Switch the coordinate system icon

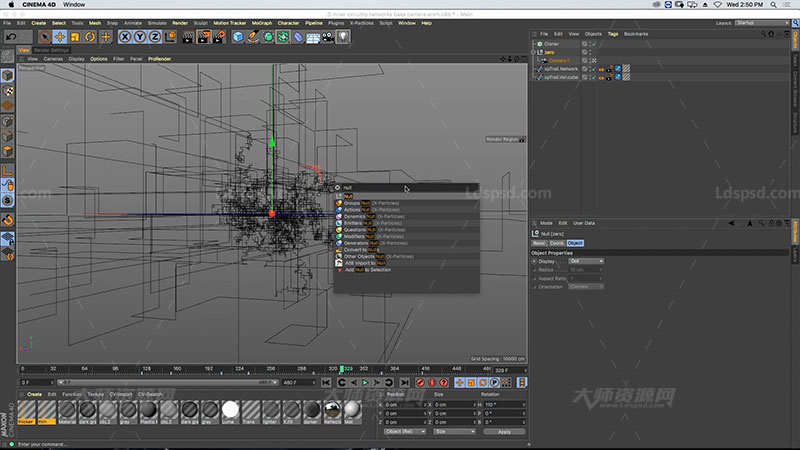coord(170,37)
